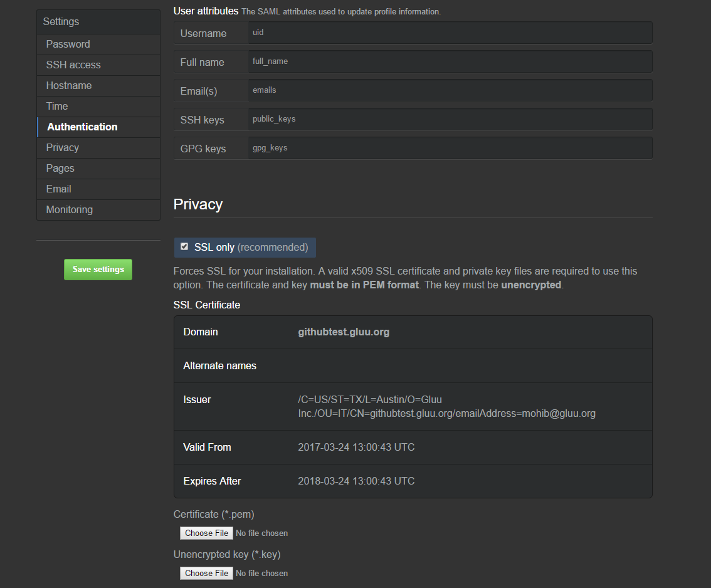The image size is (711, 588).
Task: Select Authentication in the settings sidebar
Action: pyautogui.click(x=82, y=127)
